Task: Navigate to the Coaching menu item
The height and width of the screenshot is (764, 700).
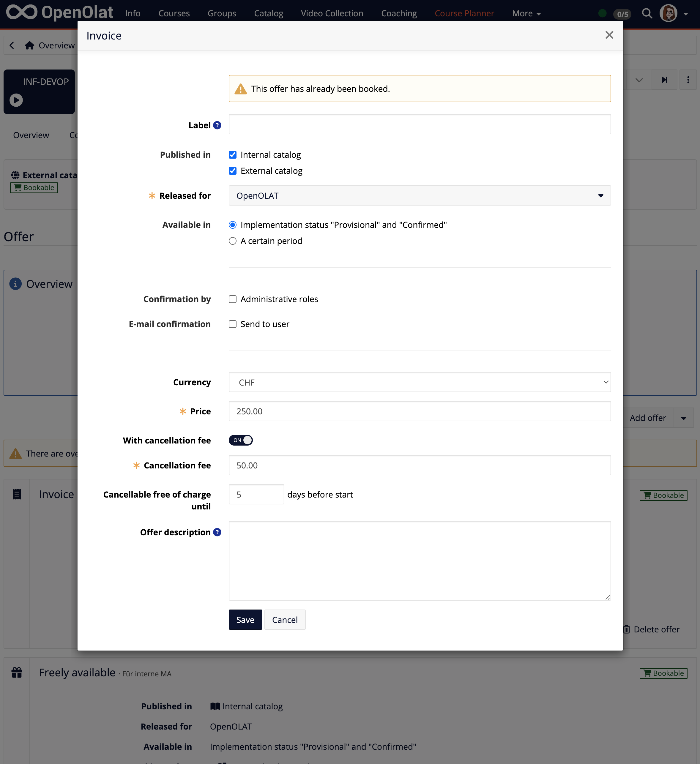Action: pyautogui.click(x=399, y=13)
